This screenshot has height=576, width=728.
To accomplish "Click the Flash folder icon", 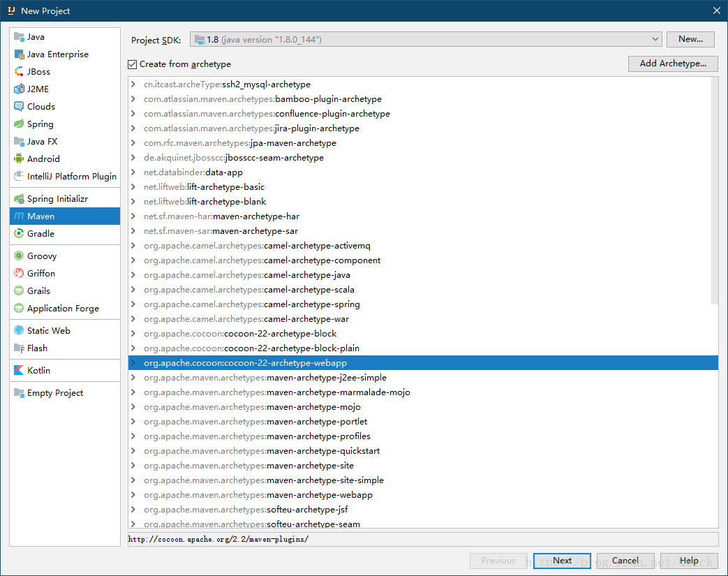I will (x=19, y=348).
